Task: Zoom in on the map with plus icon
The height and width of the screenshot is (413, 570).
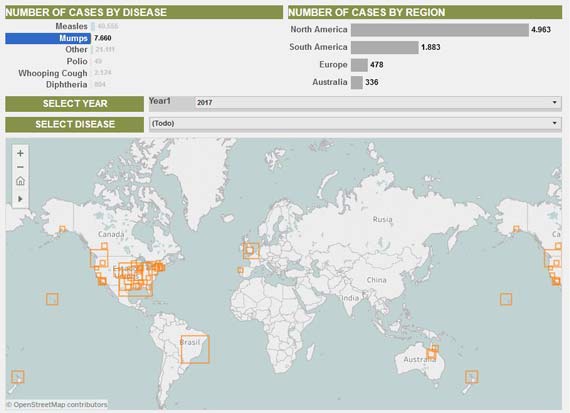Action: pyautogui.click(x=20, y=153)
